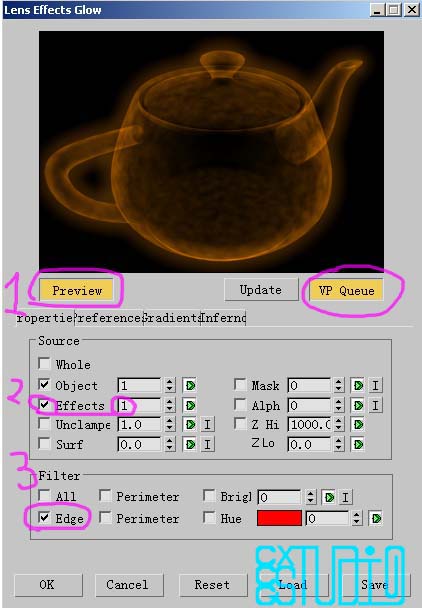Click the green animate button beside Z Lo
The height and width of the screenshot is (608, 422).
tap(358, 444)
